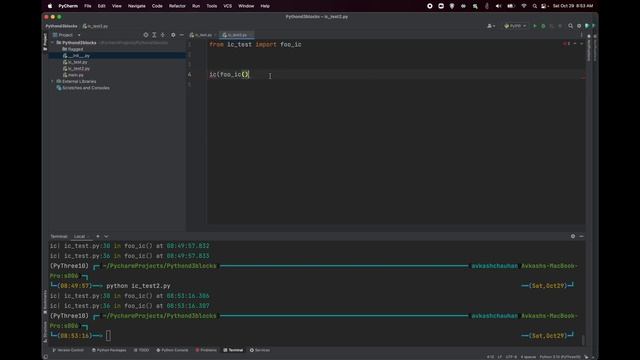This screenshot has height=360, width=640.
Task: Select main.py in the project tree
Action: pyautogui.click(x=73, y=75)
